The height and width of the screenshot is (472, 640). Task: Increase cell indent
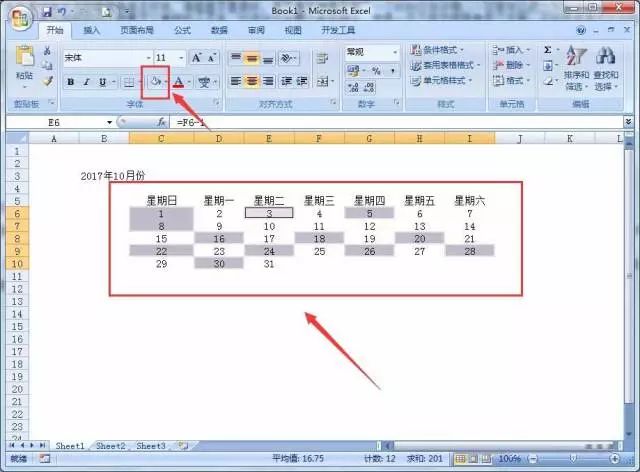[302, 81]
